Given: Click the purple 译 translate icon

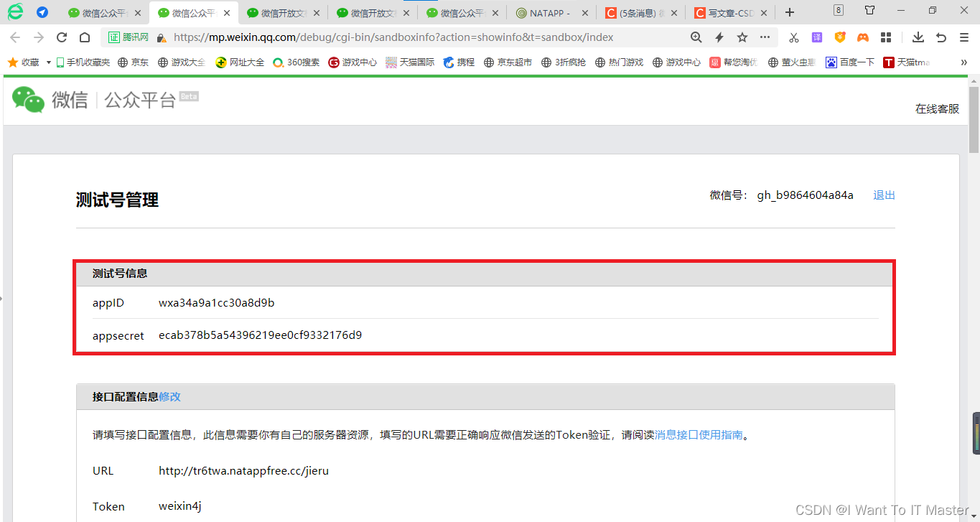Looking at the screenshot, I should 817,37.
